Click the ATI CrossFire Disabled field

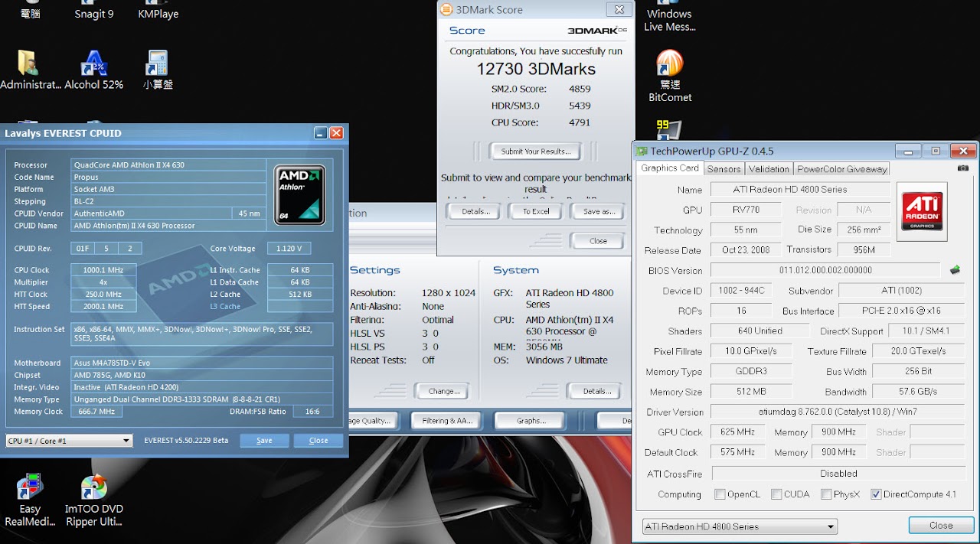pos(838,474)
